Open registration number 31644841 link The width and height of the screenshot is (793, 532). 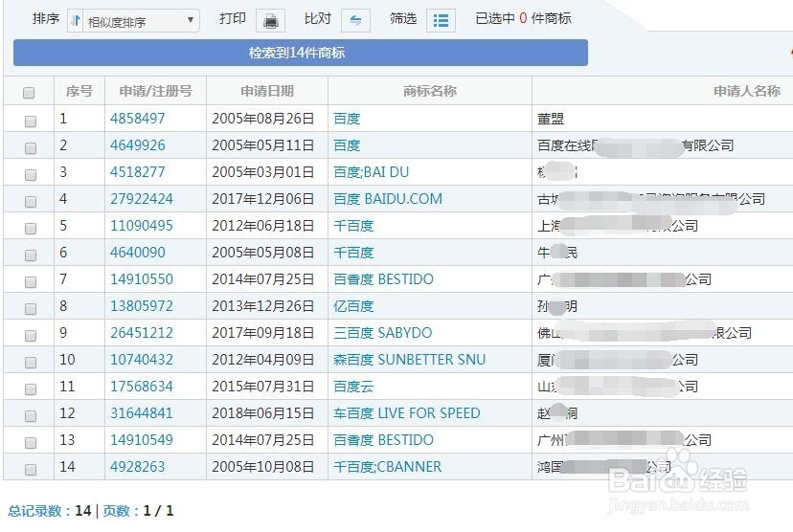click(x=142, y=412)
